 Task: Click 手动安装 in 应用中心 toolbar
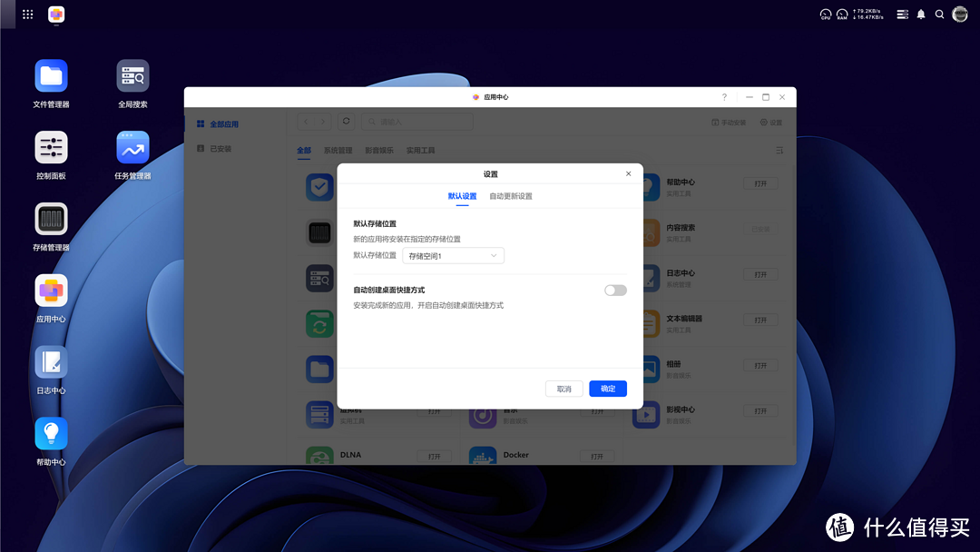[x=729, y=123]
